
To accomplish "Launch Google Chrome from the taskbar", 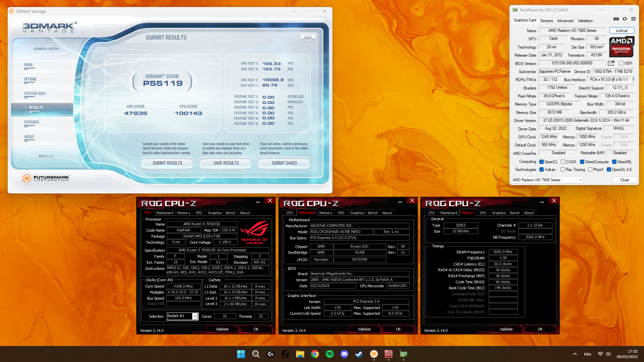I will click(x=315, y=354).
